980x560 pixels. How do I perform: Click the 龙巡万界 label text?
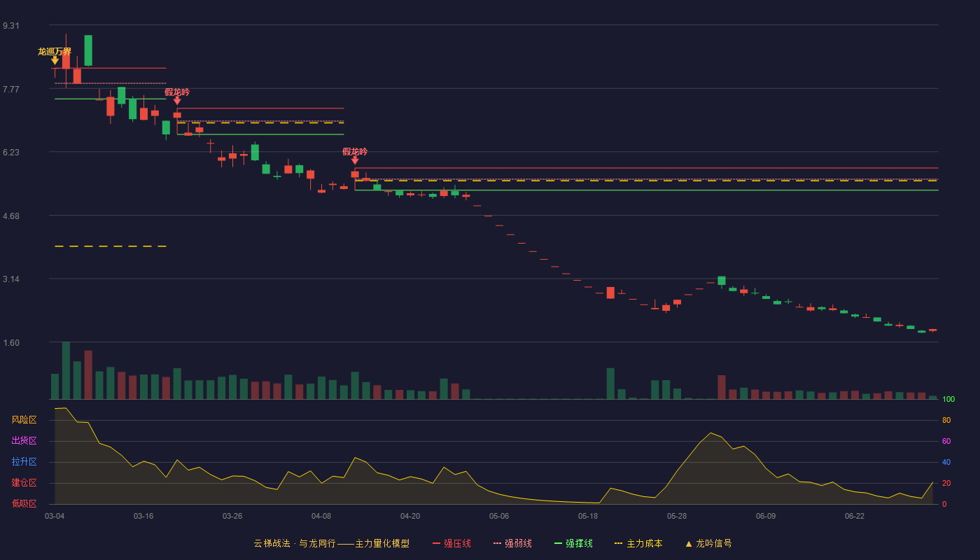(x=55, y=51)
